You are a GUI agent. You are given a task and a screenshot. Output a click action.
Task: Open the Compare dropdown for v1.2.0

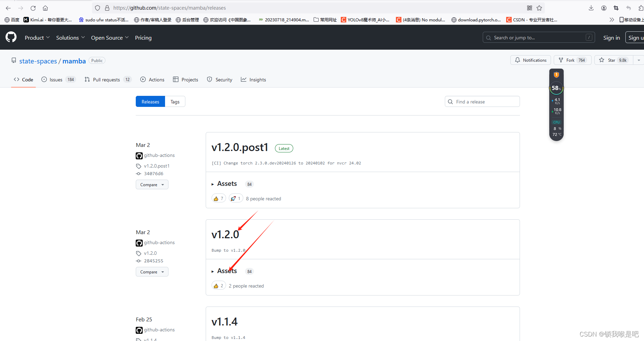tap(152, 272)
